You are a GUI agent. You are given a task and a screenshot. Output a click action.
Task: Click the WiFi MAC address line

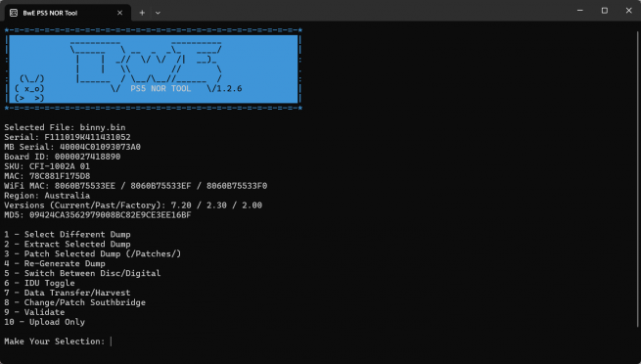(x=136, y=186)
